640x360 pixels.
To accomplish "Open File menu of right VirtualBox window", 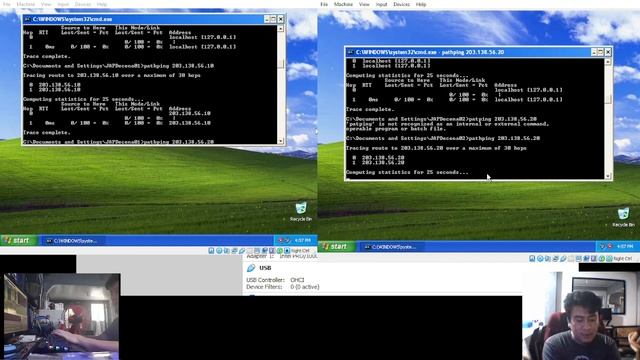I will [x=324, y=4].
